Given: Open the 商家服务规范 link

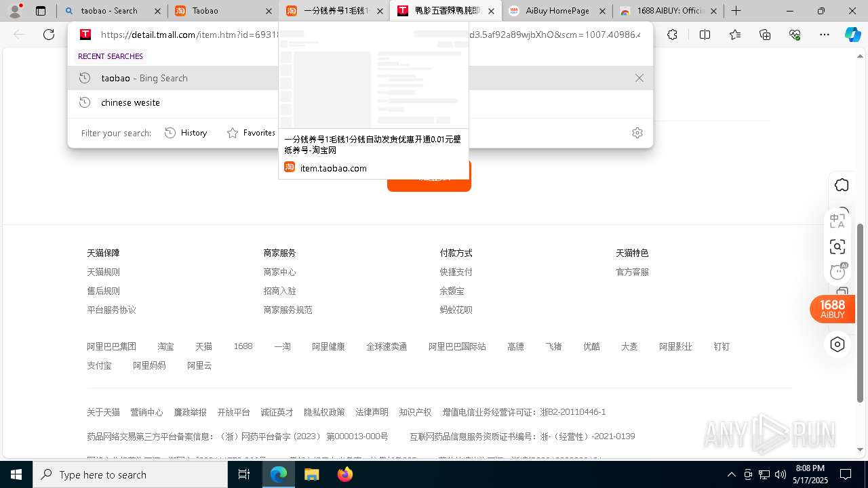Looking at the screenshot, I should click(288, 310).
